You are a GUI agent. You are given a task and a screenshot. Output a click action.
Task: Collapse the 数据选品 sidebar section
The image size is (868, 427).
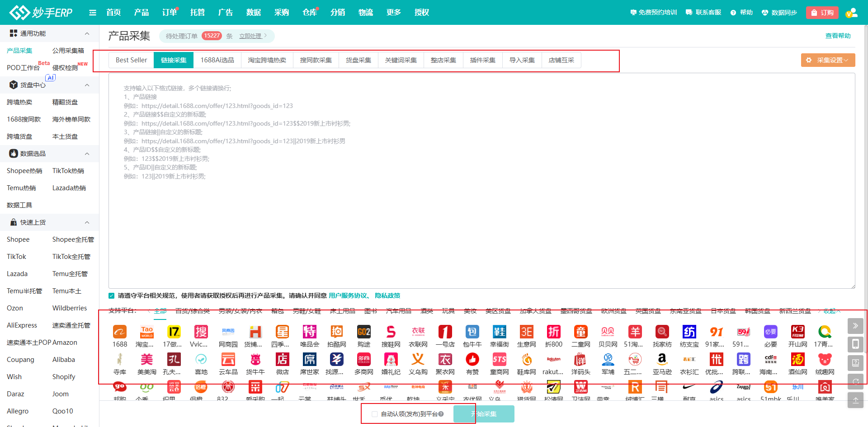(x=87, y=154)
